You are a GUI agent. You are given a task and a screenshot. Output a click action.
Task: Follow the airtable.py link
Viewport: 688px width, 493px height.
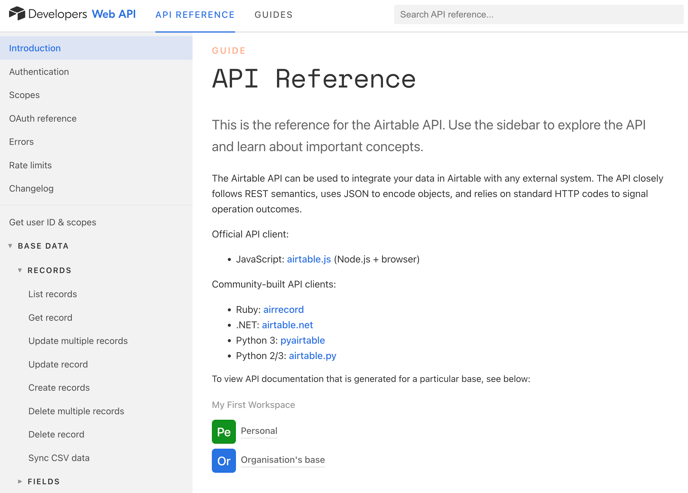pyautogui.click(x=312, y=356)
